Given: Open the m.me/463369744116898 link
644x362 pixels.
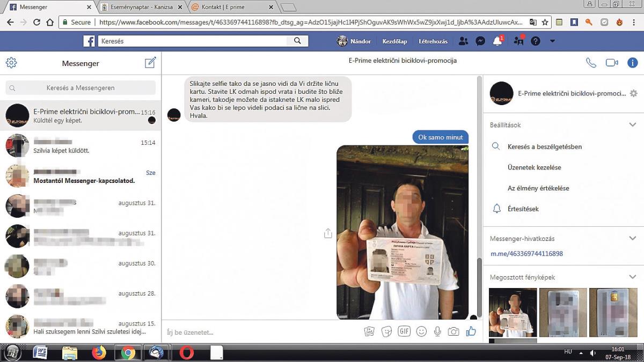Looking at the screenshot, I should click(x=526, y=254).
